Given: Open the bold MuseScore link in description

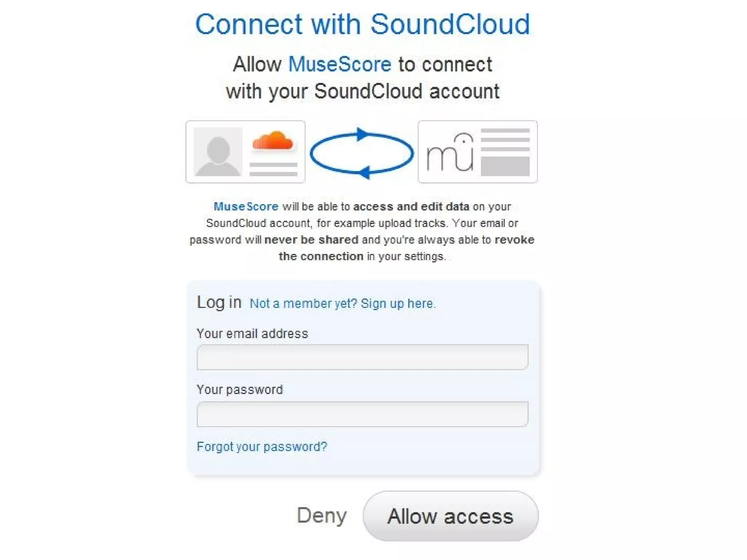Looking at the screenshot, I should (246, 206).
